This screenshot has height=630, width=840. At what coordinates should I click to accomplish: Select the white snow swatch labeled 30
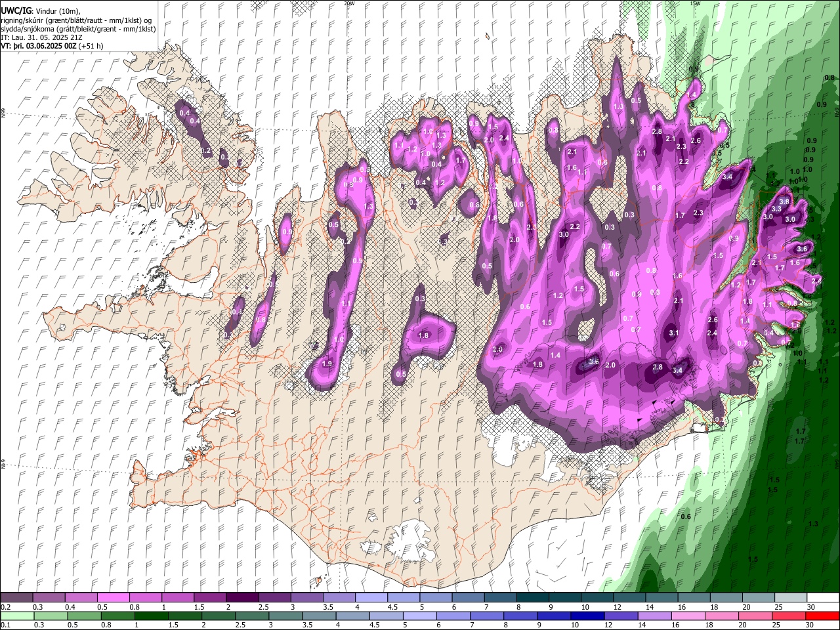[x=824, y=598]
